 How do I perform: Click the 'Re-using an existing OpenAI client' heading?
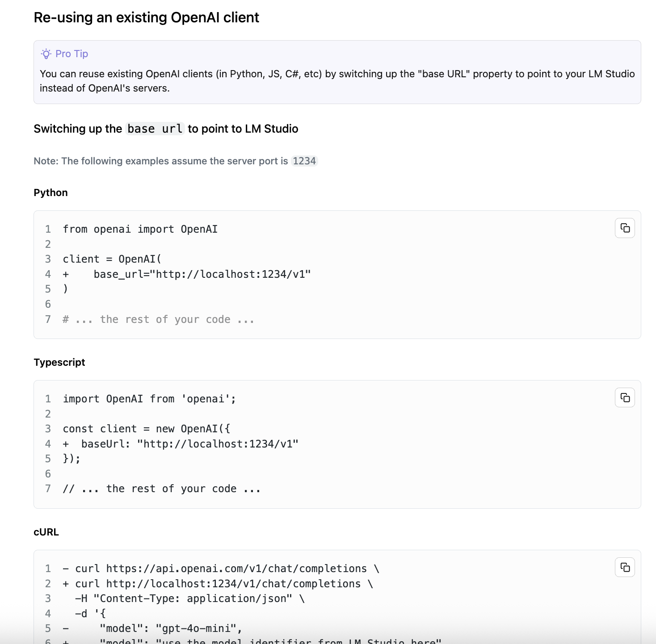pos(146,17)
